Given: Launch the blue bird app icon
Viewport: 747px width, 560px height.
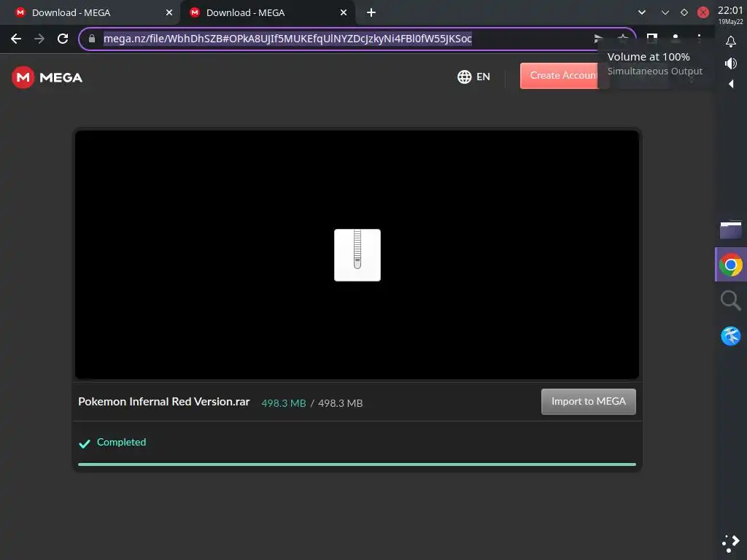Looking at the screenshot, I should (x=731, y=336).
